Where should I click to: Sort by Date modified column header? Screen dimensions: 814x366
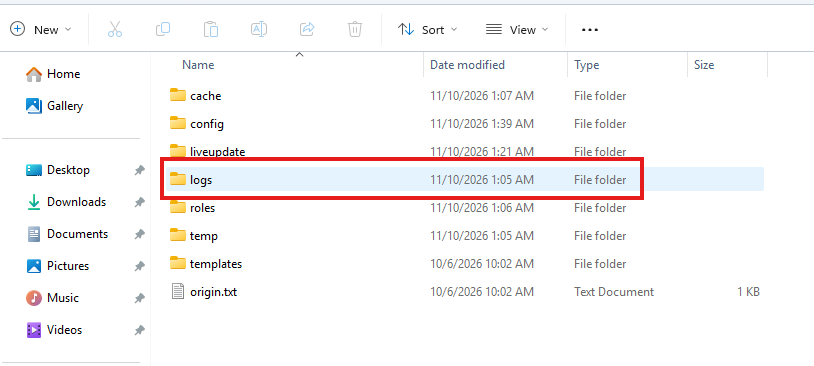(x=467, y=65)
